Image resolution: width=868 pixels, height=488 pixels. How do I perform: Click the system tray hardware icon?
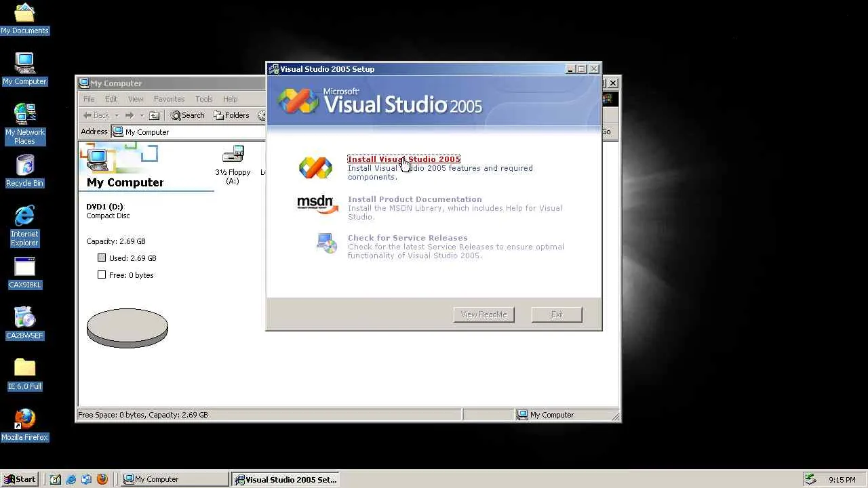click(x=810, y=479)
